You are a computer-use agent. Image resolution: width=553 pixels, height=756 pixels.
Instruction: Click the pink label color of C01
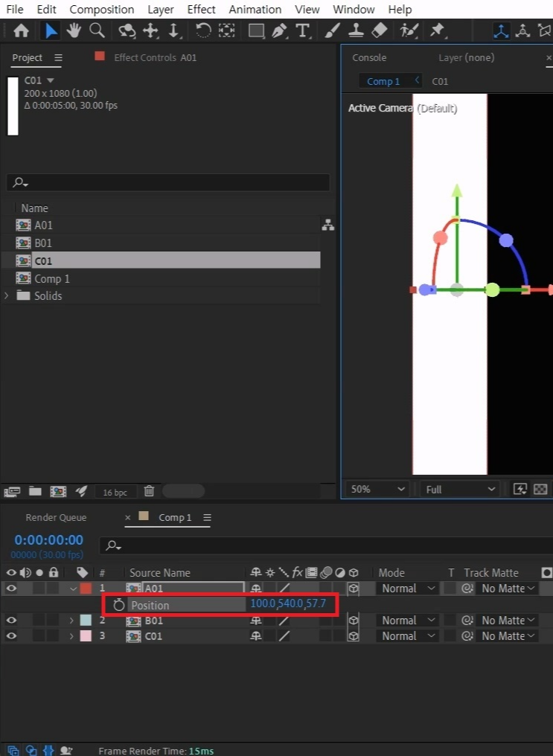86,636
